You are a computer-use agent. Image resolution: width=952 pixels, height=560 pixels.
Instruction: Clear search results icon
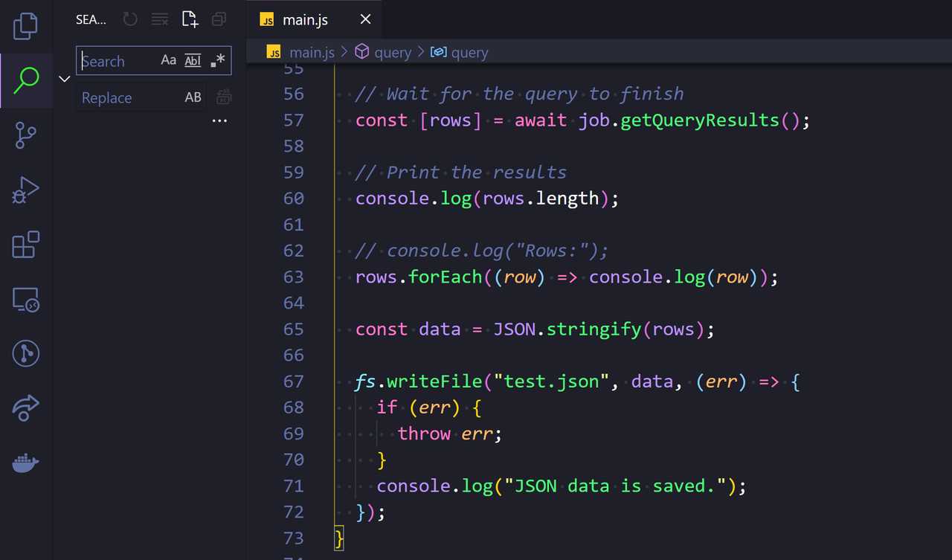pos(159,19)
